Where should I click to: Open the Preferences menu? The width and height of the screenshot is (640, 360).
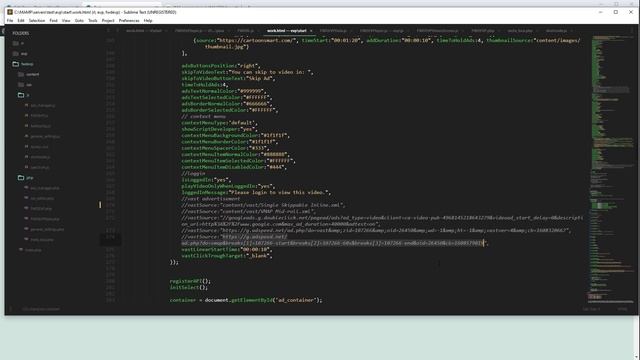tap(129, 20)
